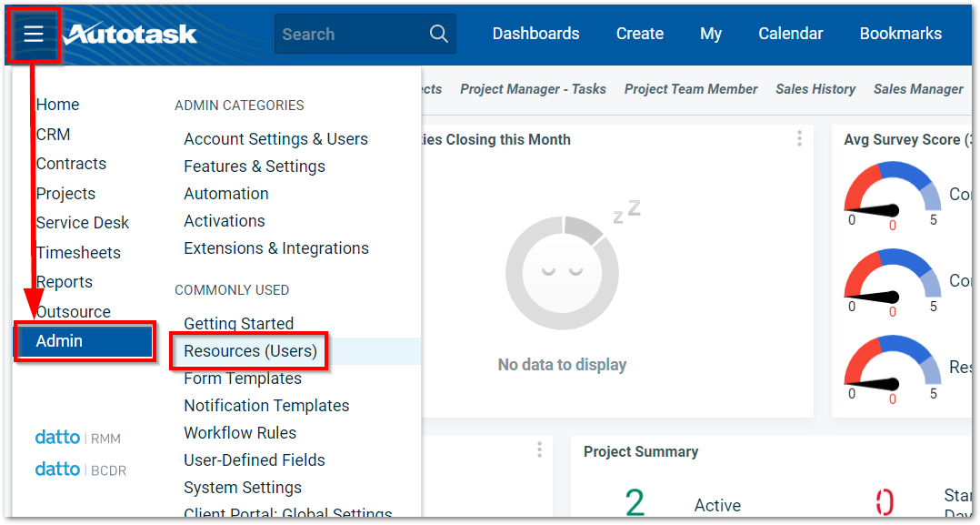Open the hamburger navigation menu
980x525 pixels.
[34, 34]
